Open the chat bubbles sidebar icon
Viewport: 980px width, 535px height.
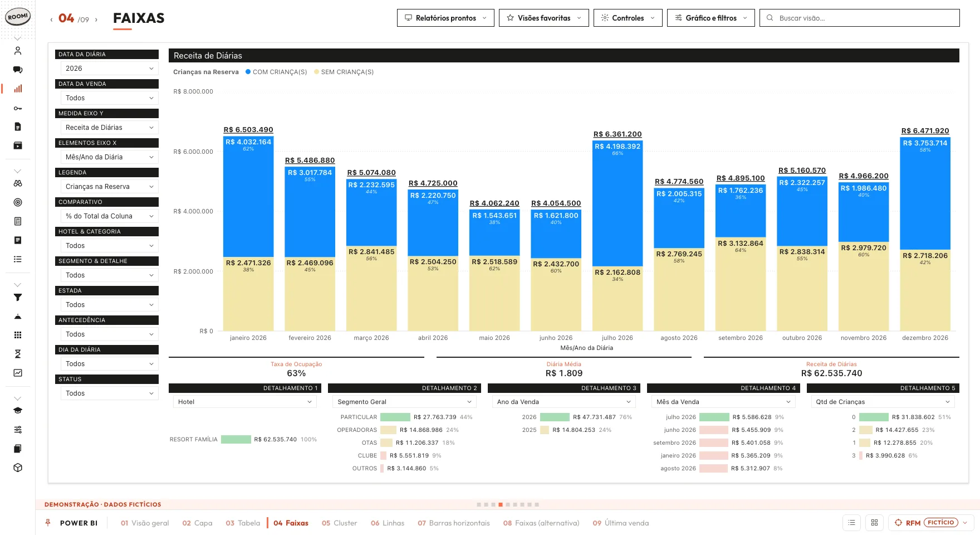pyautogui.click(x=18, y=70)
